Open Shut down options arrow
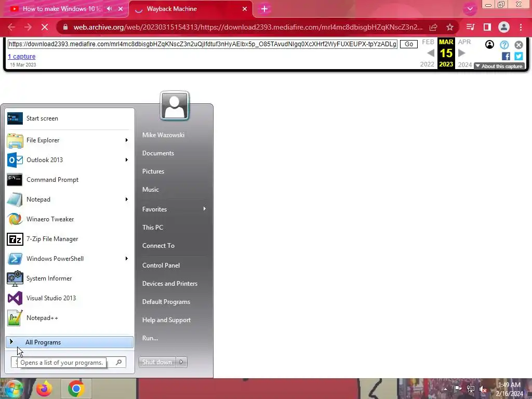Viewport: 532px width, 399px height. (x=181, y=362)
